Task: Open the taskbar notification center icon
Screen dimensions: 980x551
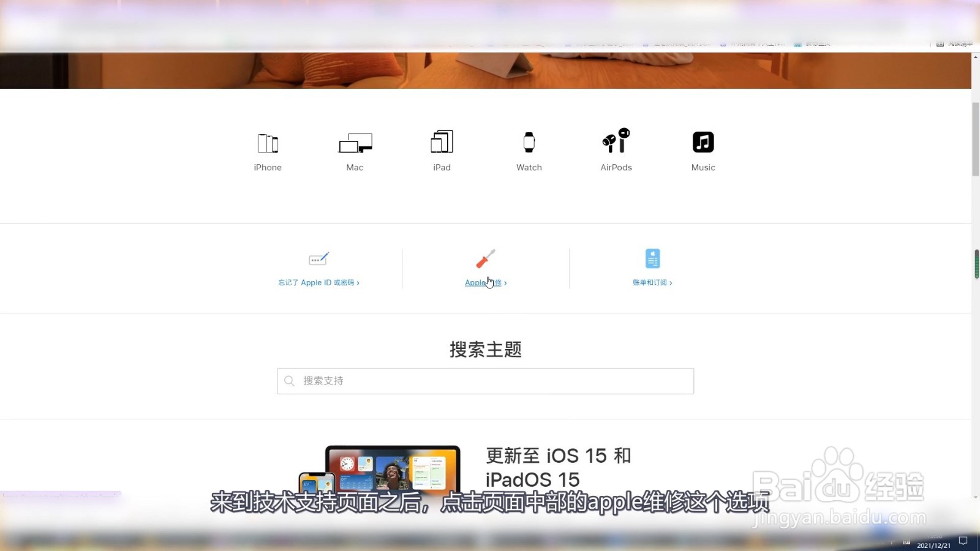Action: pos(963,541)
